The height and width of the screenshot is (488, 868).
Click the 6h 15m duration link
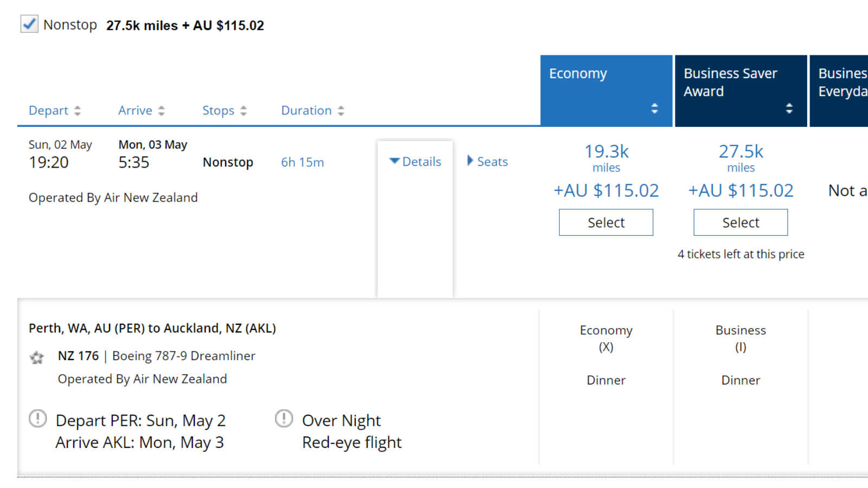[x=302, y=162]
